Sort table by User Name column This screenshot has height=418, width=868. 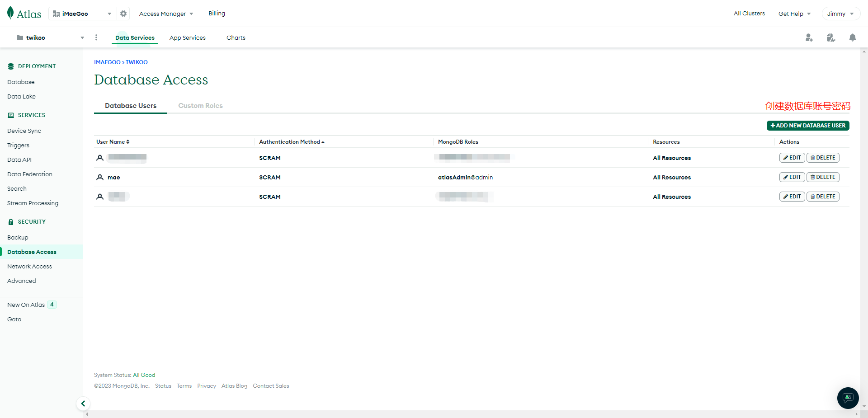pos(113,142)
